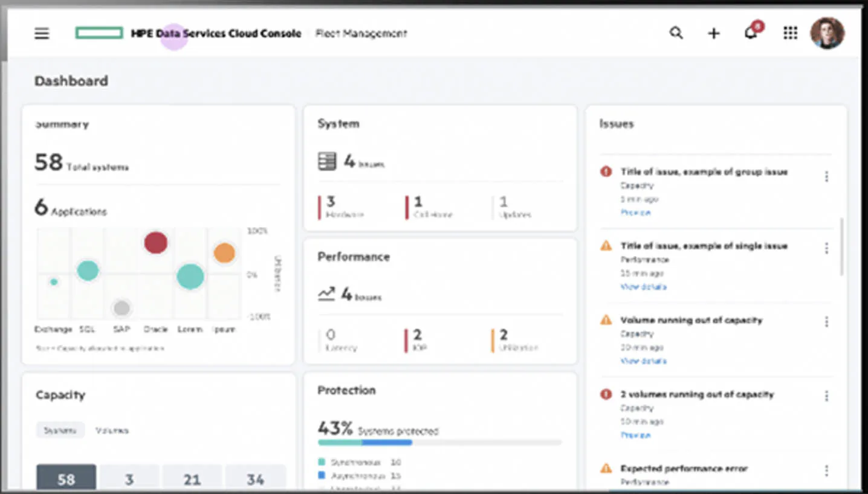Open kebab menu for Expected performance error
868x494 pixels.
(x=826, y=470)
